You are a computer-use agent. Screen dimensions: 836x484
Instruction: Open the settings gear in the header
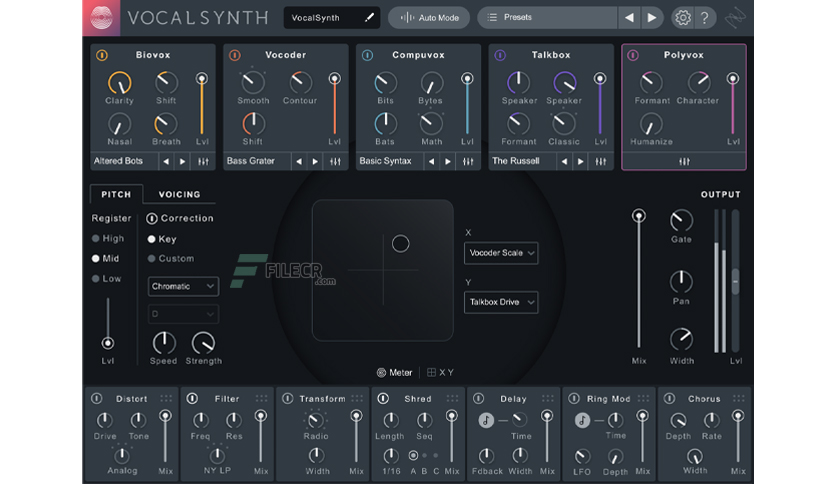coord(682,18)
